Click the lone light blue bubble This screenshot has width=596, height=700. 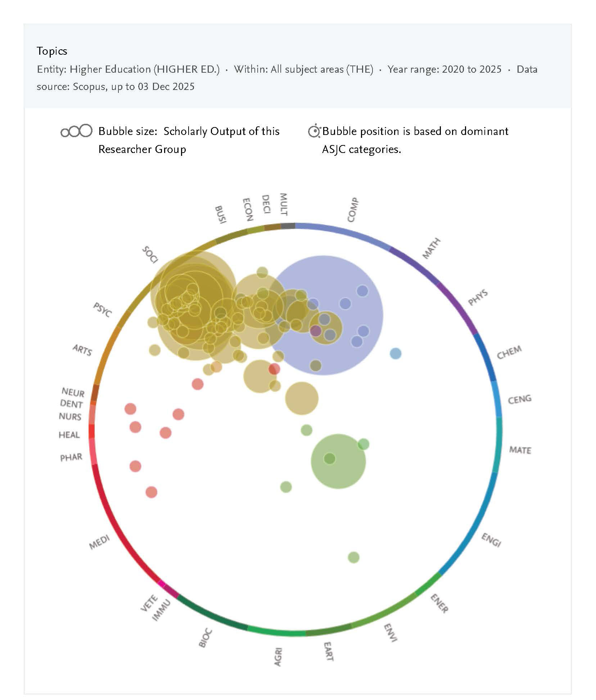pos(396,353)
